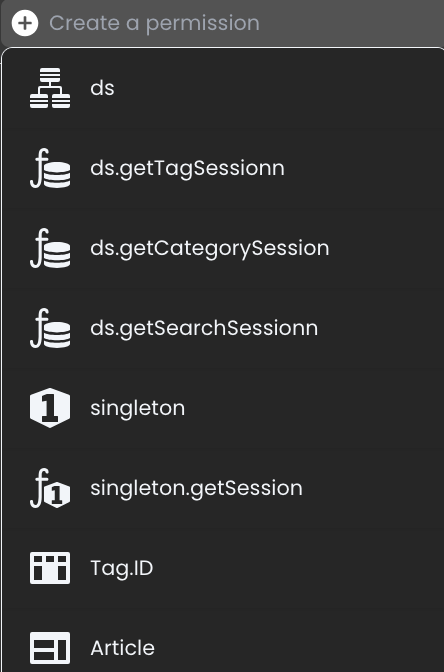444x672 pixels.
Task: Select the Article dataclass entry
Action: [x=223, y=648]
